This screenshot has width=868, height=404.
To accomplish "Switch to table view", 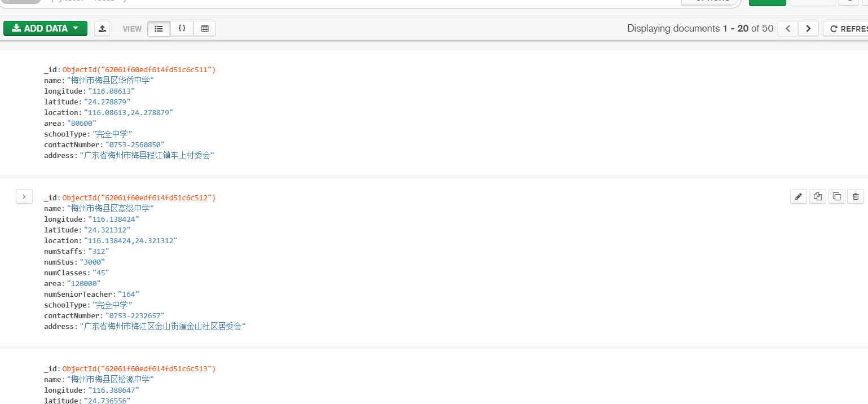I will pos(205,29).
